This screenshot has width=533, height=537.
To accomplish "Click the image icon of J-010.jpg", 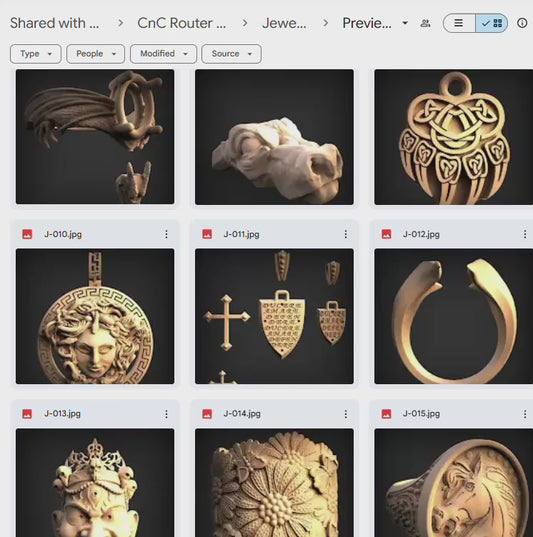I will [27, 234].
